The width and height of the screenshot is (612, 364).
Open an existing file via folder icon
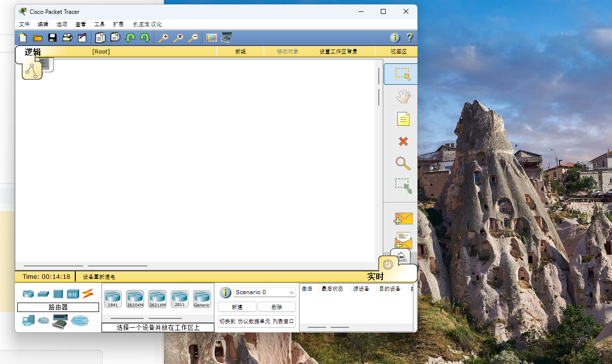click(x=38, y=38)
